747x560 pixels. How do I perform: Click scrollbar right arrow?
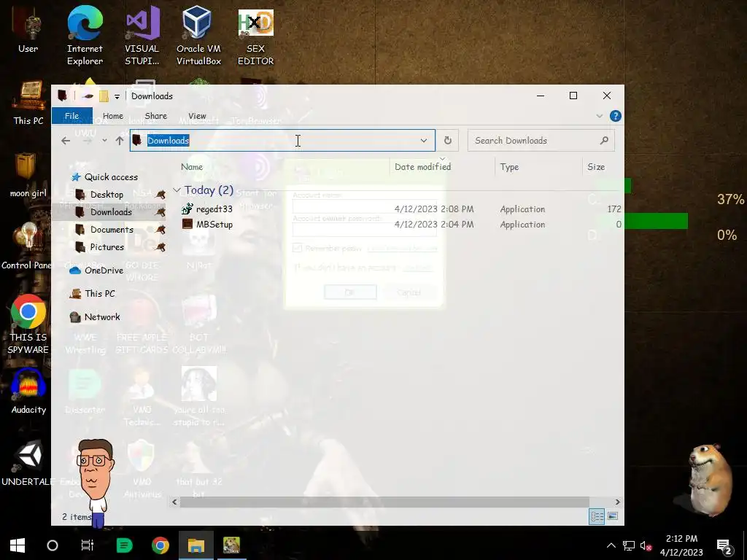coord(617,502)
